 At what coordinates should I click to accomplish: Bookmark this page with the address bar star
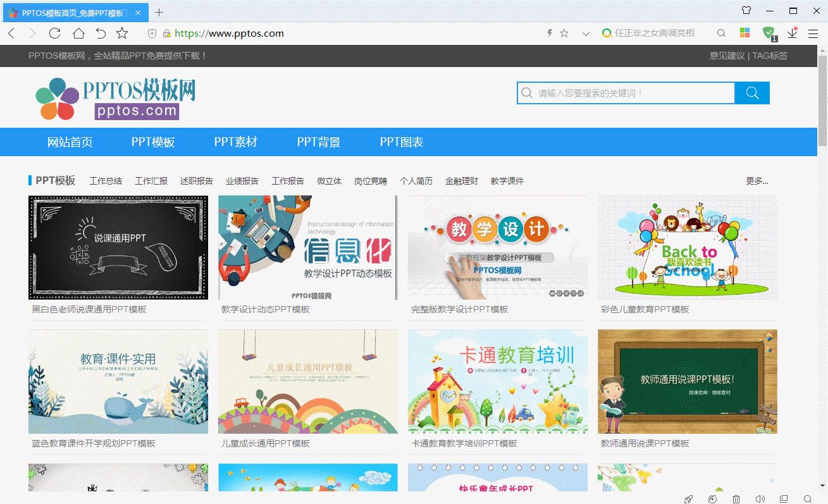(564, 34)
